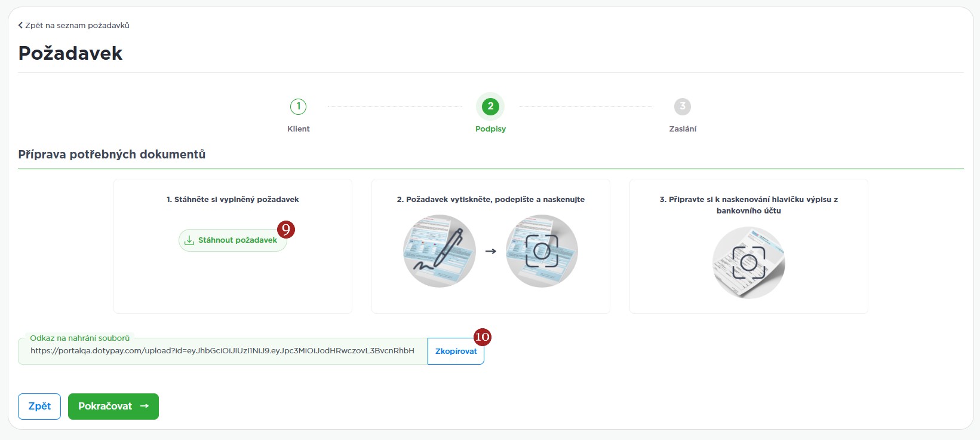Click the arrow icon in Pokračovat button
The width and height of the screenshot is (980, 440).
(x=145, y=406)
